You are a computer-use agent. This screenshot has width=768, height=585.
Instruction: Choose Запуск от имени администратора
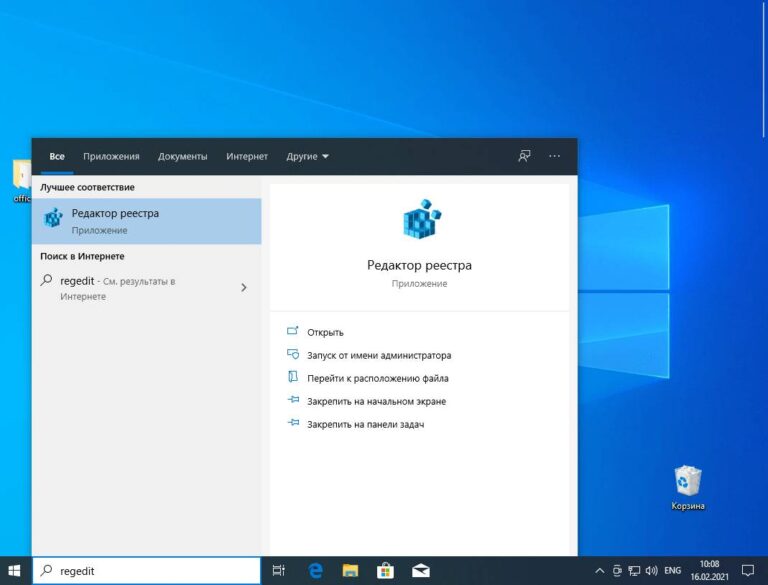pyautogui.click(x=379, y=355)
